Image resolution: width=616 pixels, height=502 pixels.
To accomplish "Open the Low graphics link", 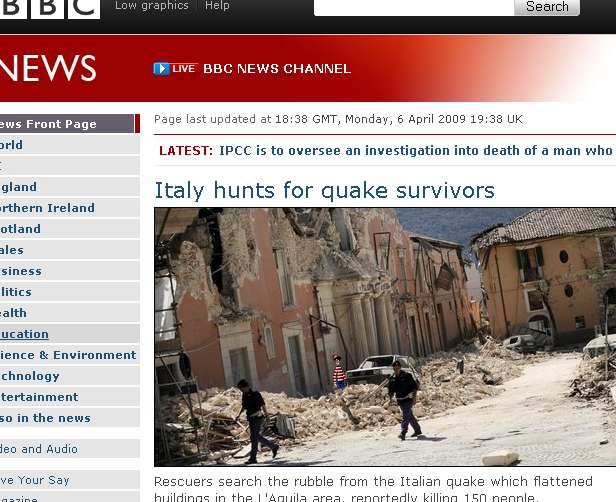I will (152, 6).
